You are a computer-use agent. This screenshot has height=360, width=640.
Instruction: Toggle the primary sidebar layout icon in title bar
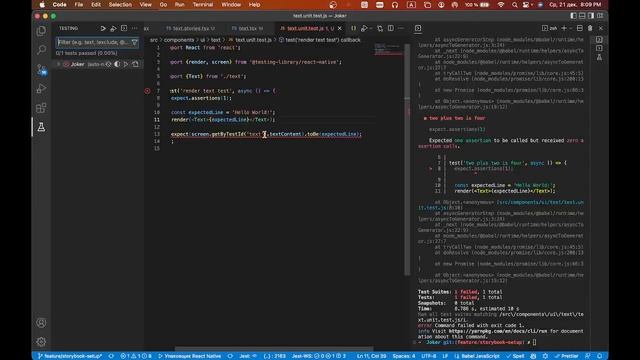click(573, 16)
